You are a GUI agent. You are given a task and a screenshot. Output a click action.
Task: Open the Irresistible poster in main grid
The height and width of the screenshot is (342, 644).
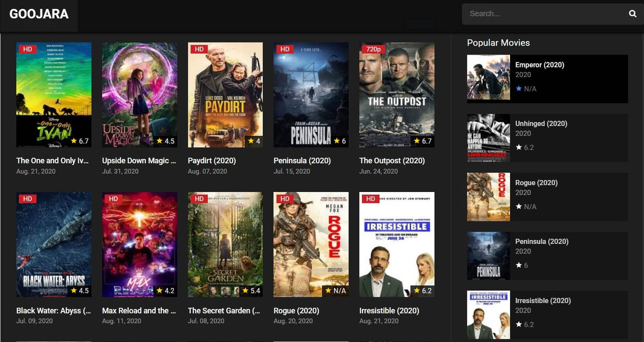(x=397, y=244)
